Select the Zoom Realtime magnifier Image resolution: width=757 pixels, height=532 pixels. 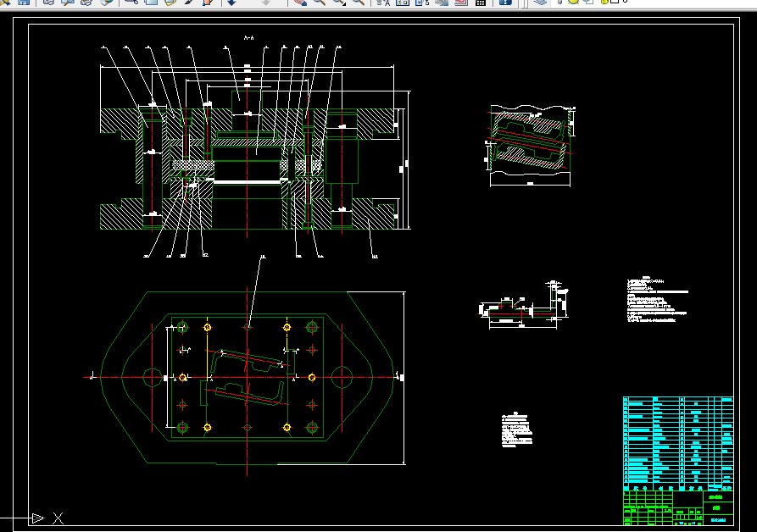point(320,2)
